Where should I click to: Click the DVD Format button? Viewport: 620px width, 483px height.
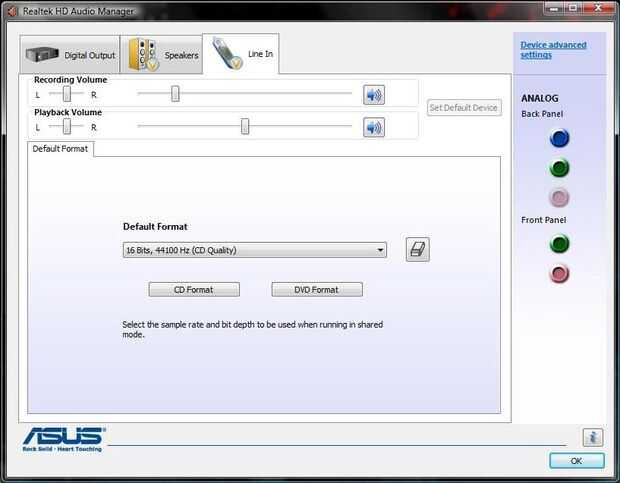(317, 290)
